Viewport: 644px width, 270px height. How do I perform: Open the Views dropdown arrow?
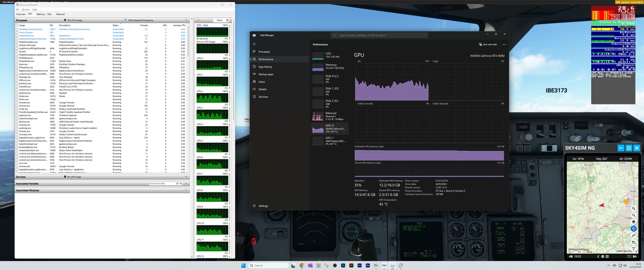tap(228, 20)
